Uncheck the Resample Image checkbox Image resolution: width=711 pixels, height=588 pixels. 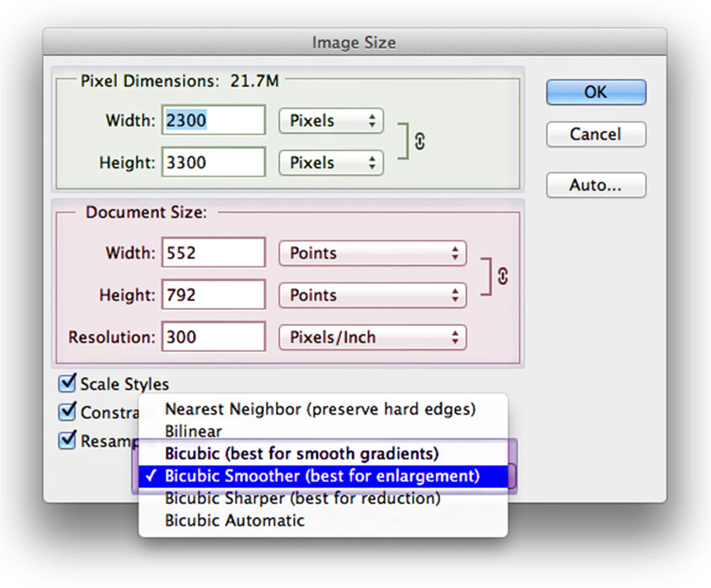coord(68,441)
